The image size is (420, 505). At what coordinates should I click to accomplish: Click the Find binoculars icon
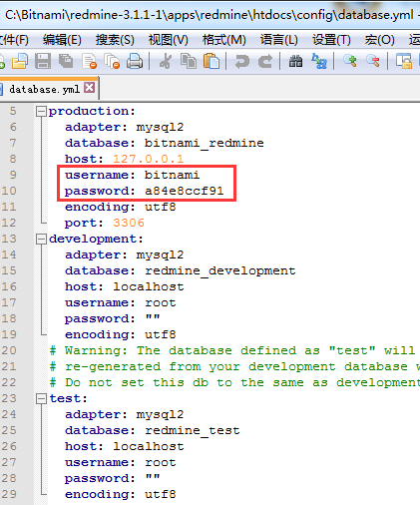click(295, 62)
